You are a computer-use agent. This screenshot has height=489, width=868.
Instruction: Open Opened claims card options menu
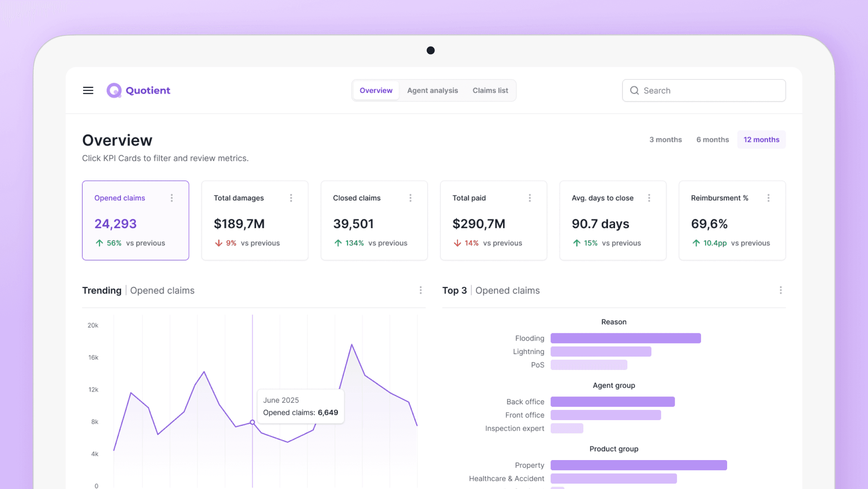tap(172, 198)
